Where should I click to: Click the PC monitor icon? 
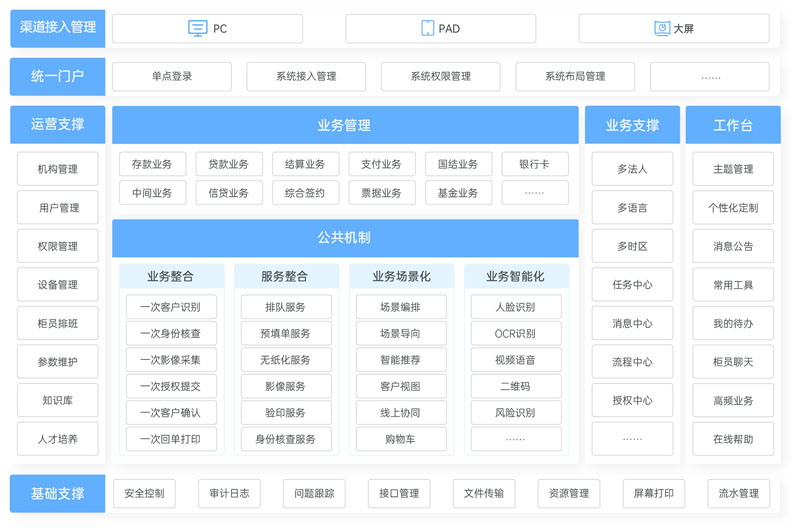198,29
